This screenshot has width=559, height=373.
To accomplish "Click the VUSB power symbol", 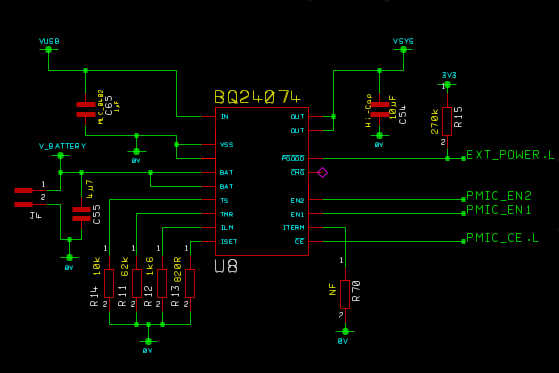I will tap(49, 46).
